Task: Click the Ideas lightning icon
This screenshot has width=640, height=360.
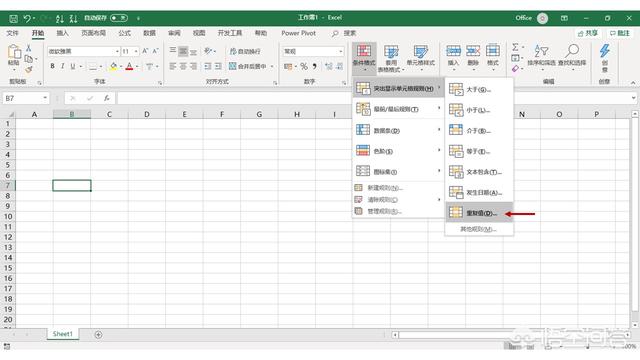Action: (604, 51)
